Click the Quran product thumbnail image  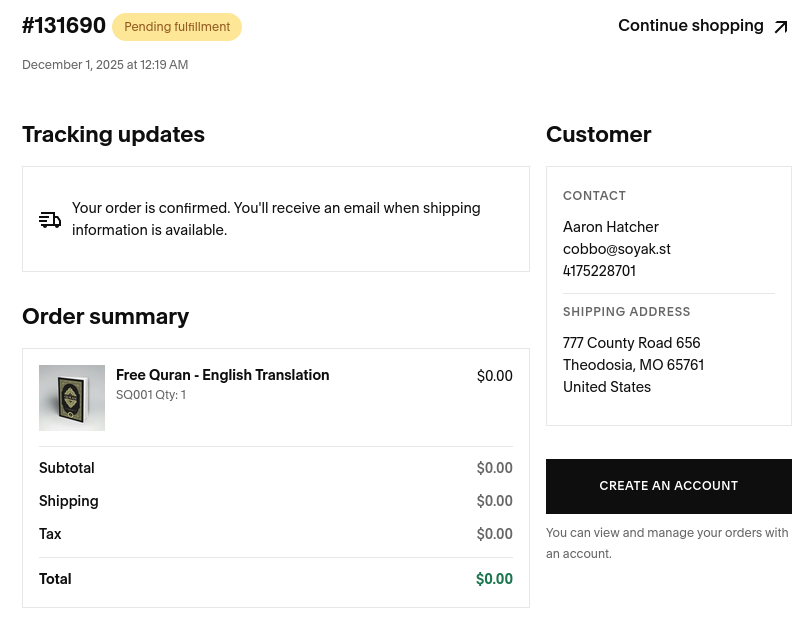(72, 398)
